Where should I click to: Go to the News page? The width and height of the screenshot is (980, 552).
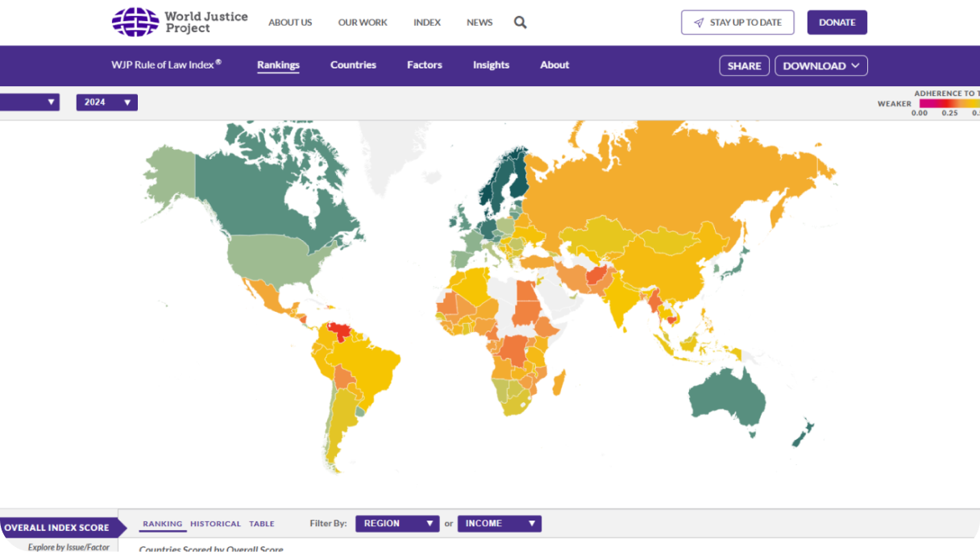pos(480,23)
